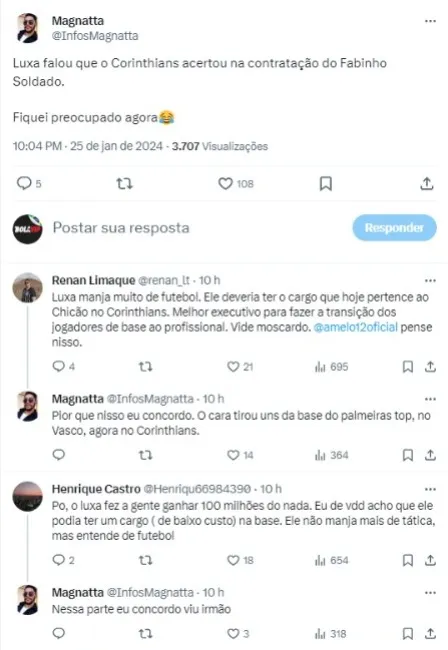Bookmark the main tweet
The width and height of the screenshot is (448, 650).
click(x=326, y=183)
